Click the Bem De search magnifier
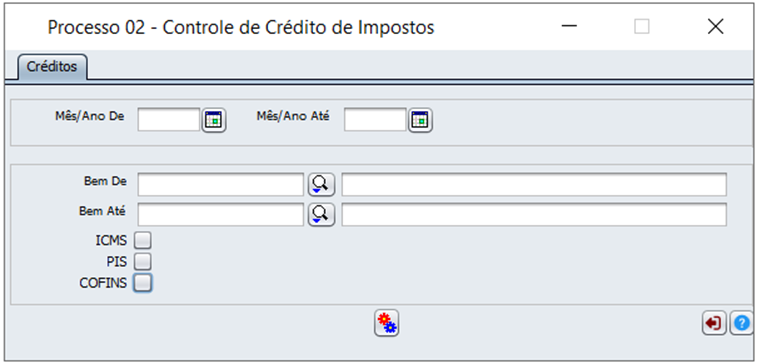This screenshot has height=364, width=757. [x=321, y=184]
